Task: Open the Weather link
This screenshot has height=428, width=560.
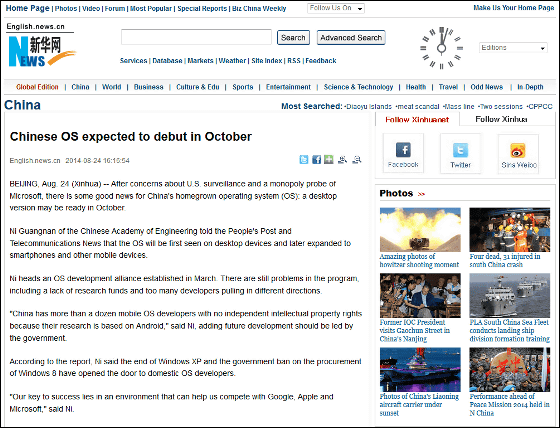Action: click(232, 61)
